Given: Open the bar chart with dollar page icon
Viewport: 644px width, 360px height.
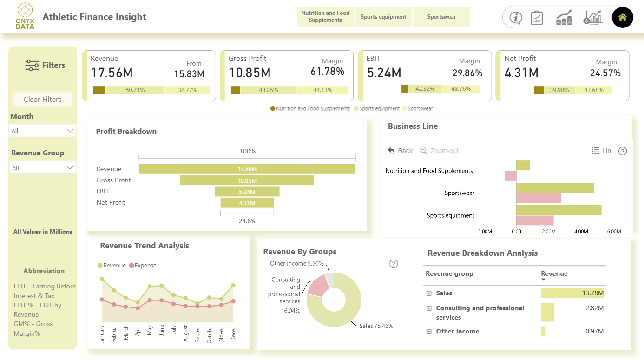Looking at the screenshot, I should 593,18.
